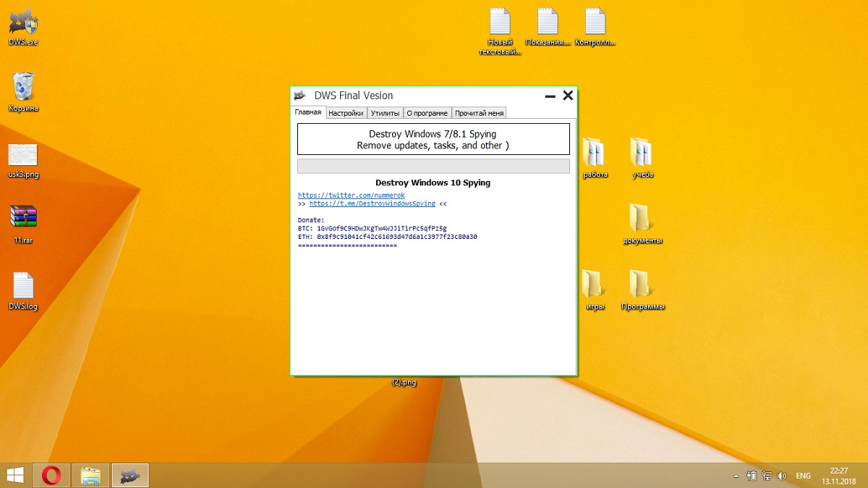
Task: Close the DWS Final Vesion window
Action: (568, 95)
